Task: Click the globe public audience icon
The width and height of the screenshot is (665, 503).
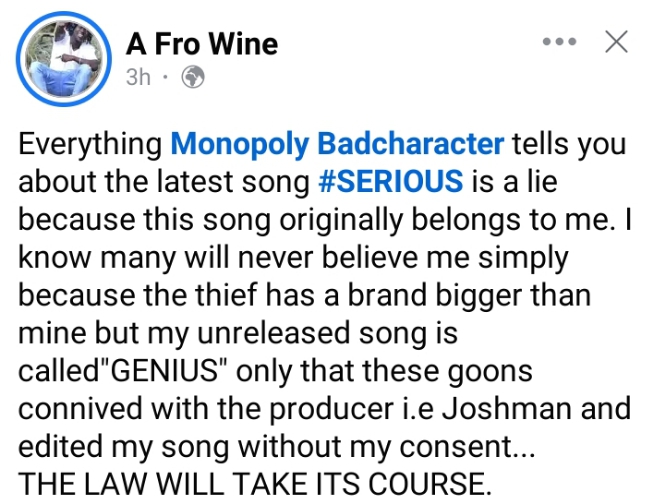Action: click(x=192, y=77)
